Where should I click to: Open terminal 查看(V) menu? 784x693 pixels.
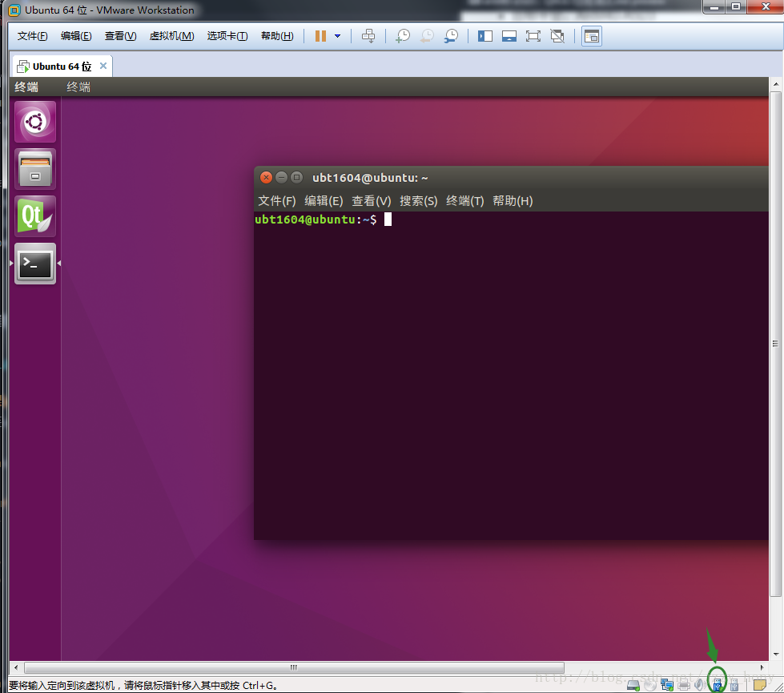tap(372, 201)
